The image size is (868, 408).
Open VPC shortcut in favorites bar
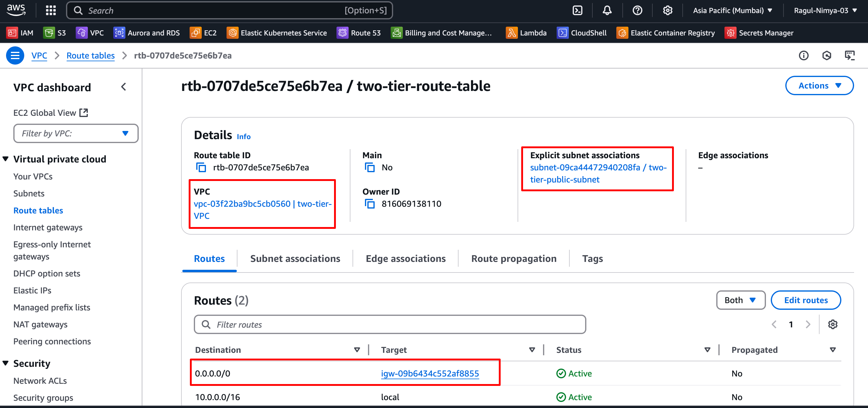coord(90,33)
